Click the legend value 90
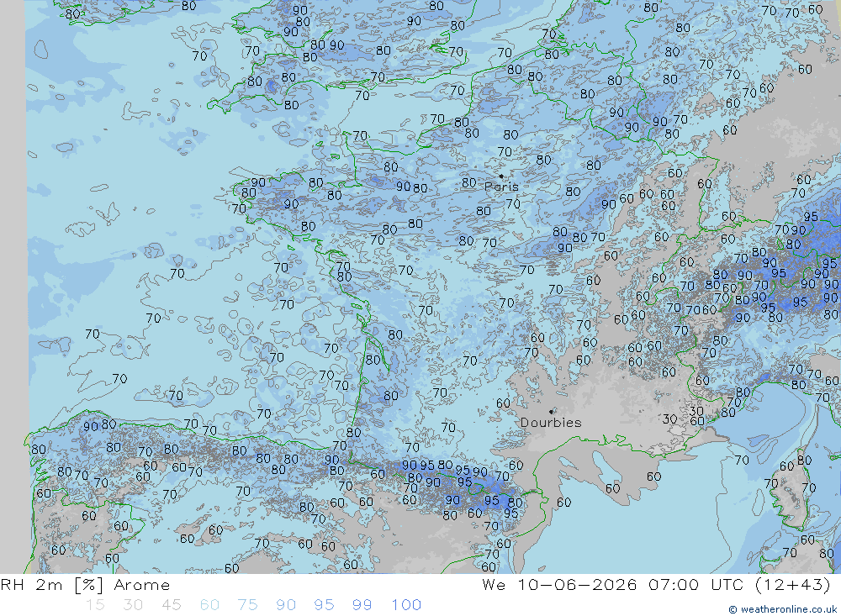841x616 pixels. tap(286, 605)
